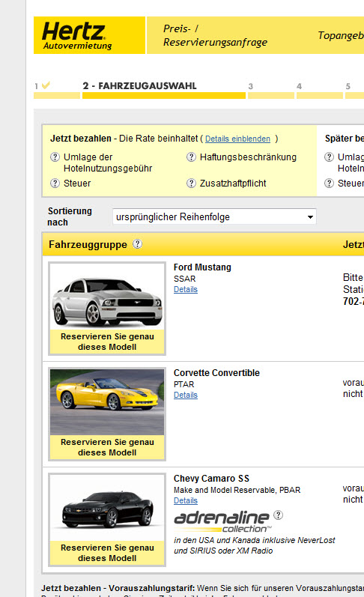This screenshot has height=597, width=364.
Task: Click 'Make and Model Reservable, PBAR' text
Action: click(x=237, y=490)
